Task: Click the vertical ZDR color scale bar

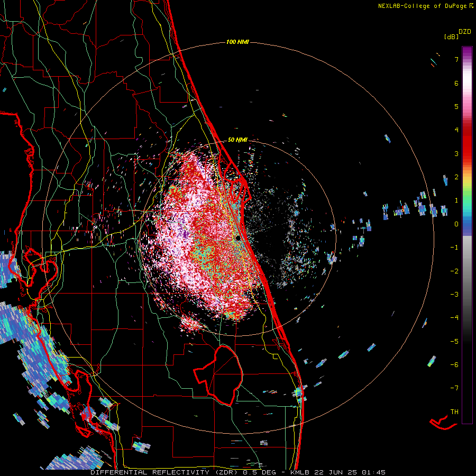Action: coord(467,235)
